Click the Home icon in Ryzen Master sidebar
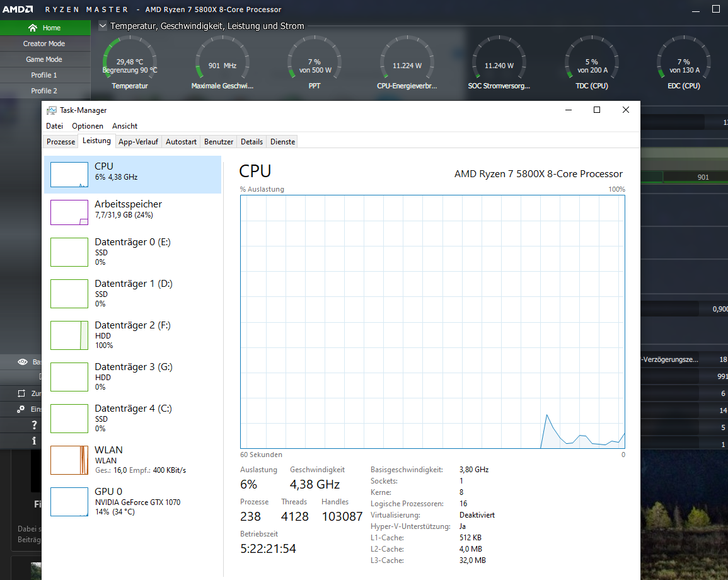Screen dimensions: 728x580 point(33,28)
